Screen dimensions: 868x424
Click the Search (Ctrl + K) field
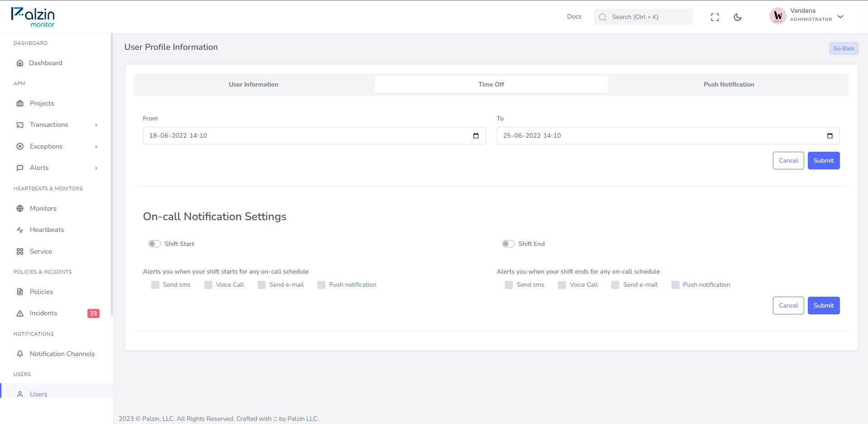click(x=643, y=17)
